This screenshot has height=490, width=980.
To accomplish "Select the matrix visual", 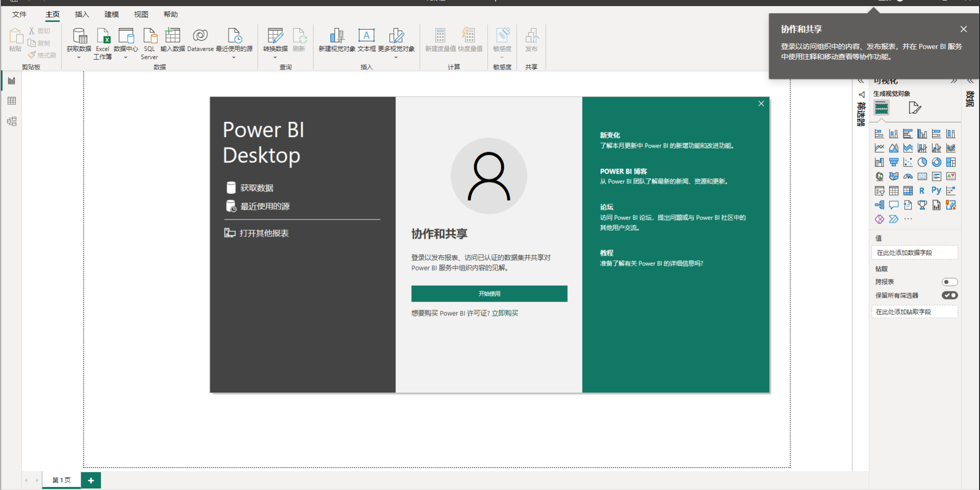I will (908, 191).
